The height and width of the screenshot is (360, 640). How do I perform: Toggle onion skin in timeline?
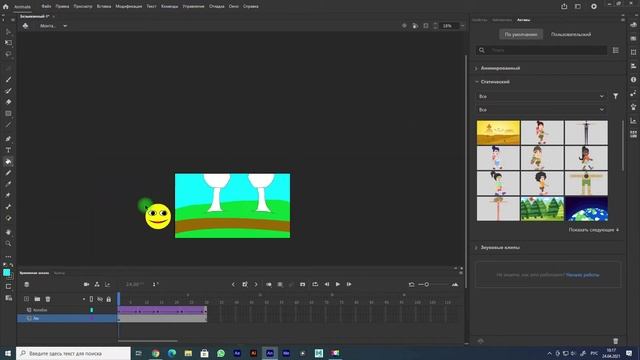point(269,284)
